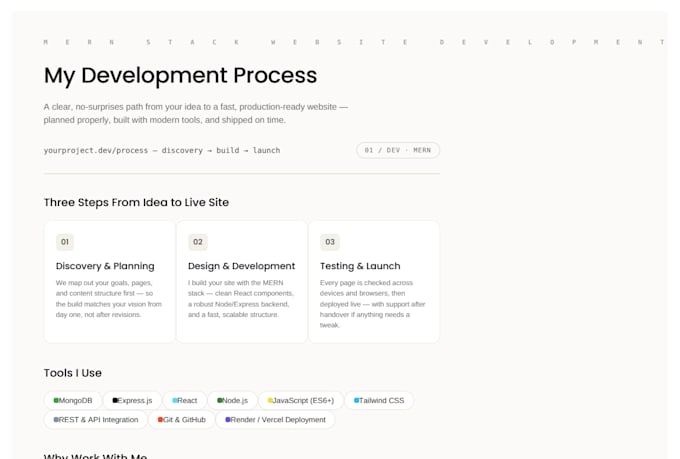Click the black Express.js color dot
The height and width of the screenshot is (459, 680).
click(x=115, y=400)
